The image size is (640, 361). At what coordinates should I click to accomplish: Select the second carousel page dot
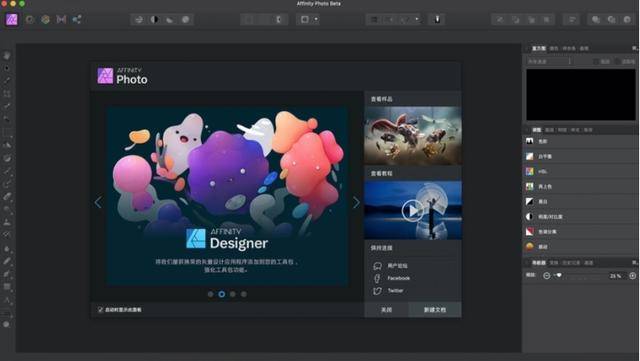(222, 294)
